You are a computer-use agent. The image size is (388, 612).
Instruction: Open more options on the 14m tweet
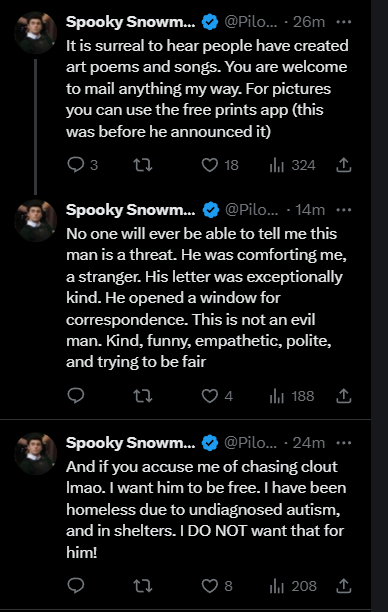pyautogui.click(x=344, y=210)
